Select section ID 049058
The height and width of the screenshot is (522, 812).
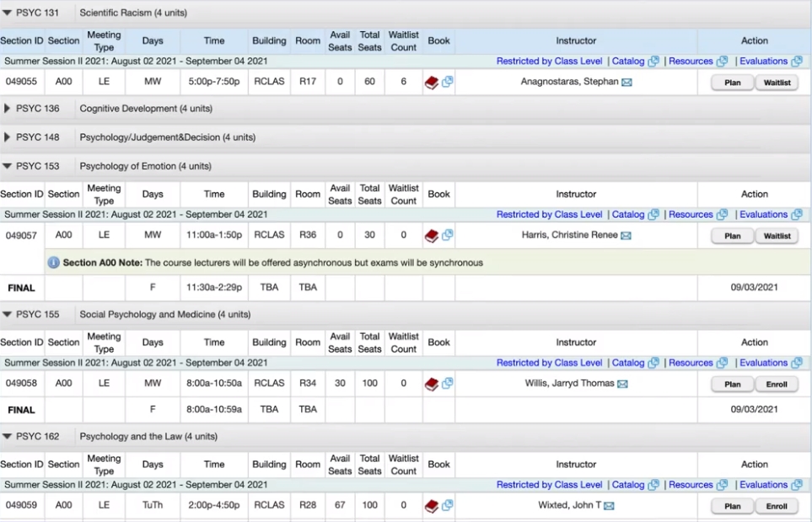click(21, 383)
